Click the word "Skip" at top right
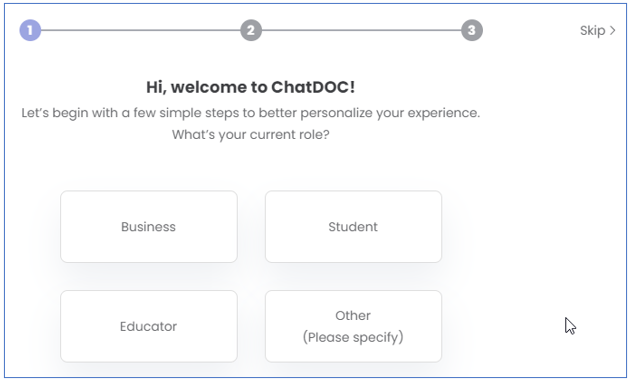Viewport: 628px width, 379px height. click(x=592, y=31)
